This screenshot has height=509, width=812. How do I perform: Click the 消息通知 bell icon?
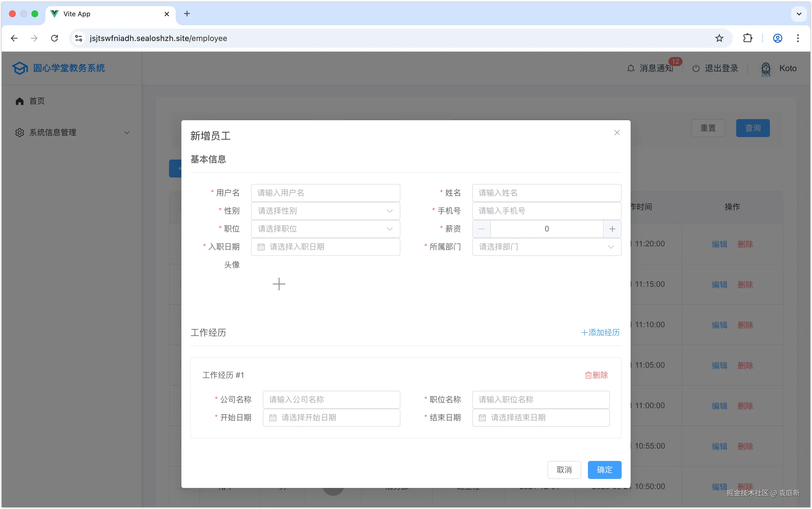(631, 68)
